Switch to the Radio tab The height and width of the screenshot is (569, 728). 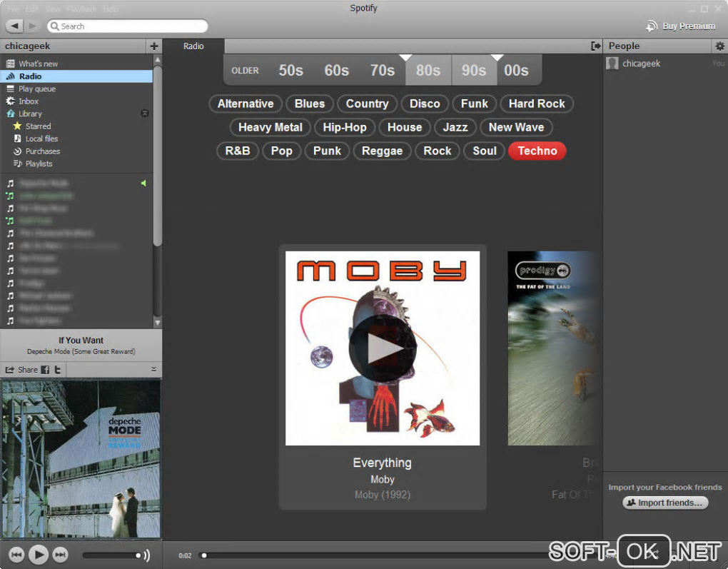coord(193,46)
